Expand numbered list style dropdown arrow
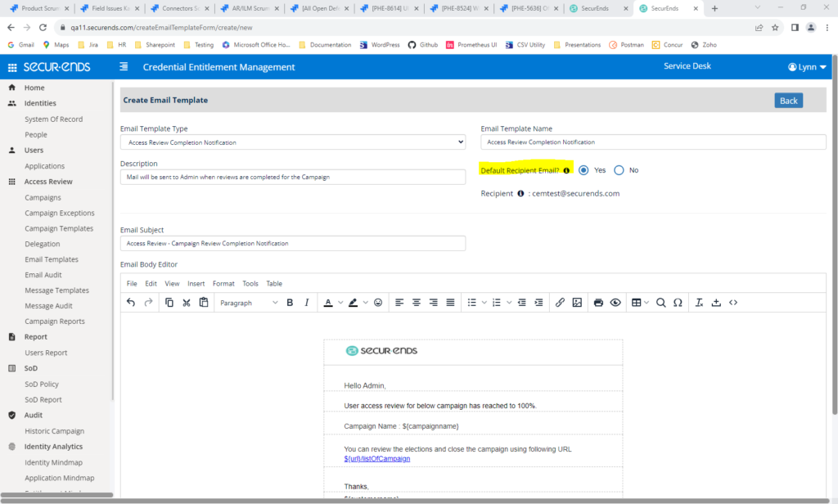This screenshot has width=838, height=504. click(509, 303)
